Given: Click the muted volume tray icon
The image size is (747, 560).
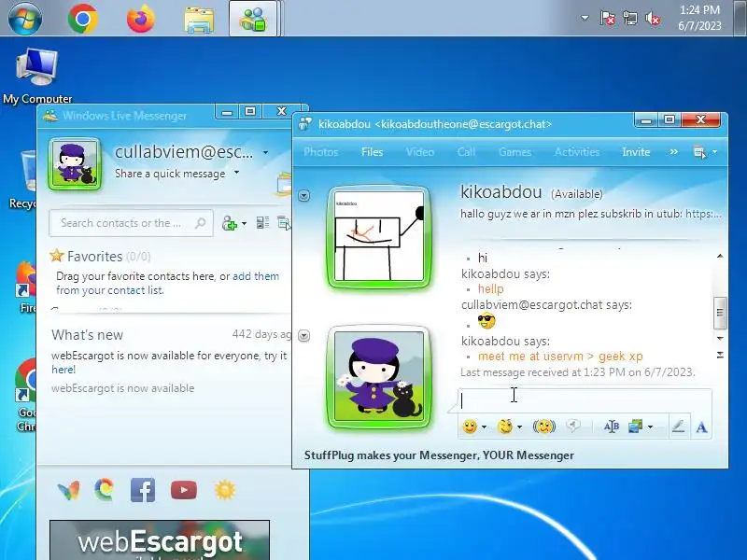Looking at the screenshot, I should (x=653, y=19).
